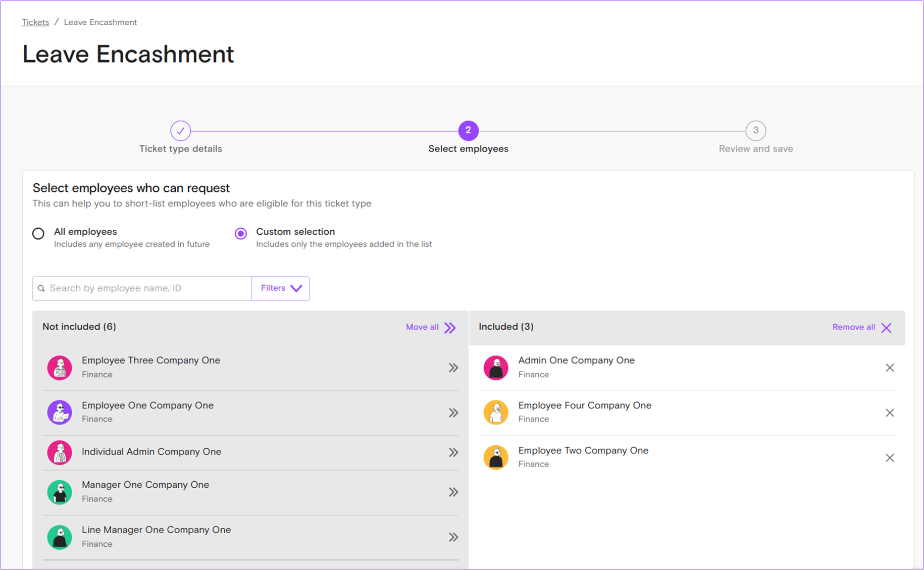924x570 pixels.
Task: Click the Employee One Company One avatar
Action: click(60, 412)
